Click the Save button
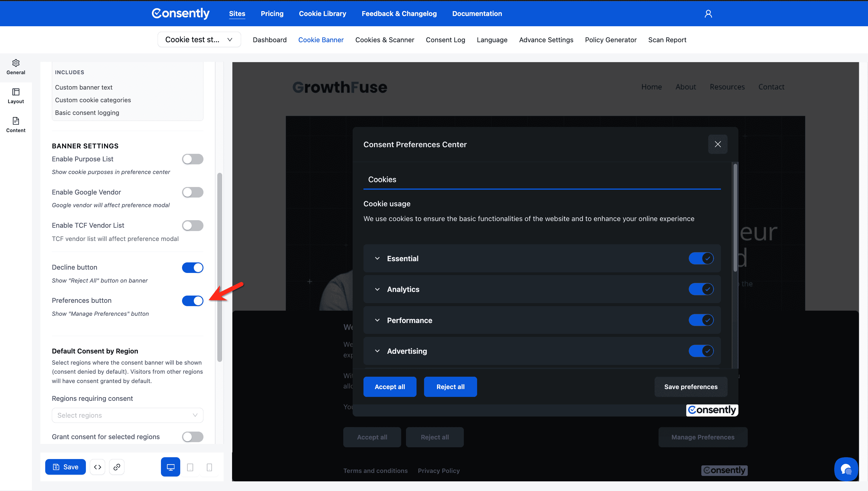This screenshot has width=868, height=491. click(x=65, y=467)
